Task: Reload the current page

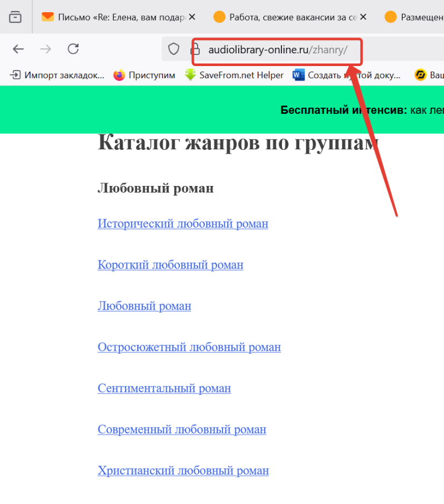Action: click(73, 49)
